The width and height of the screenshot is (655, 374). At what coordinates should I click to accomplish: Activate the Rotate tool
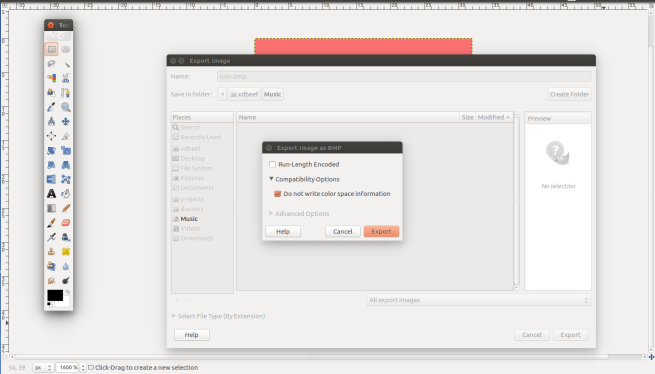coord(51,150)
